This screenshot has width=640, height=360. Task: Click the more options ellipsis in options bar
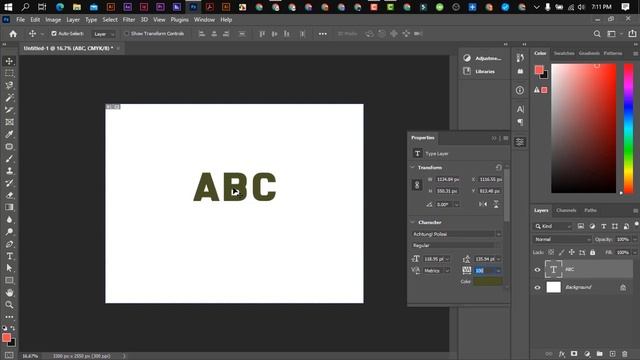click(x=322, y=34)
